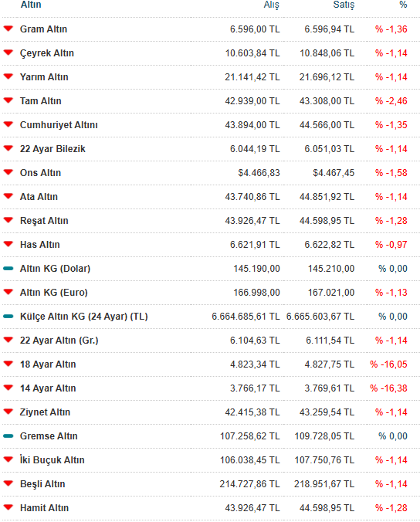This screenshot has width=420, height=522.
Task: Click the red down arrow beside Gram Altın
Action: point(8,29)
